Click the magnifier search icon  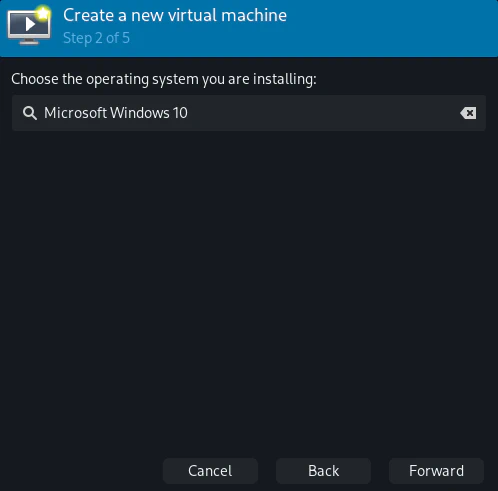pyautogui.click(x=30, y=113)
